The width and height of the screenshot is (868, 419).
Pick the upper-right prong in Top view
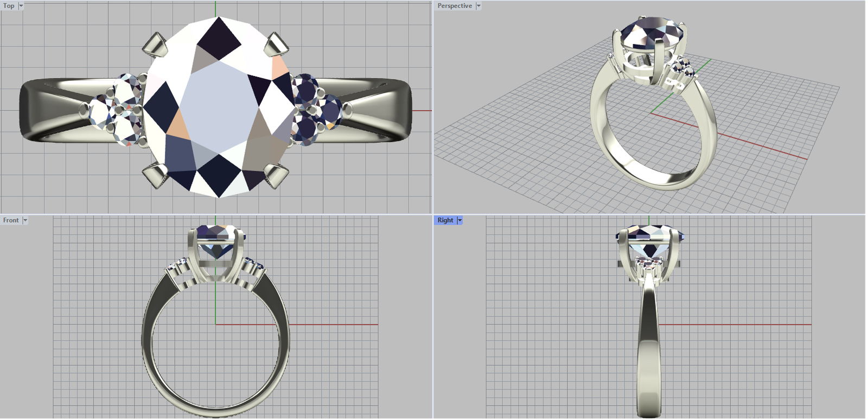tap(277, 45)
